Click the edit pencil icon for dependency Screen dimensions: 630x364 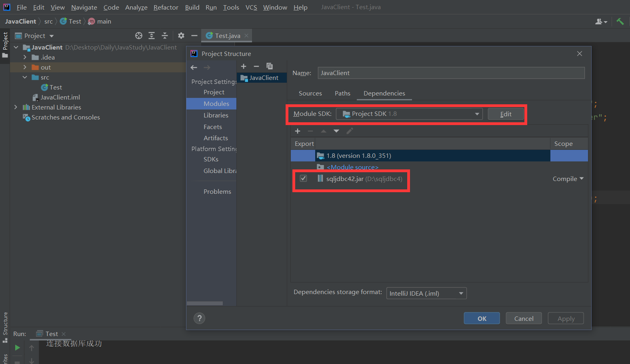click(x=350, y=131)
